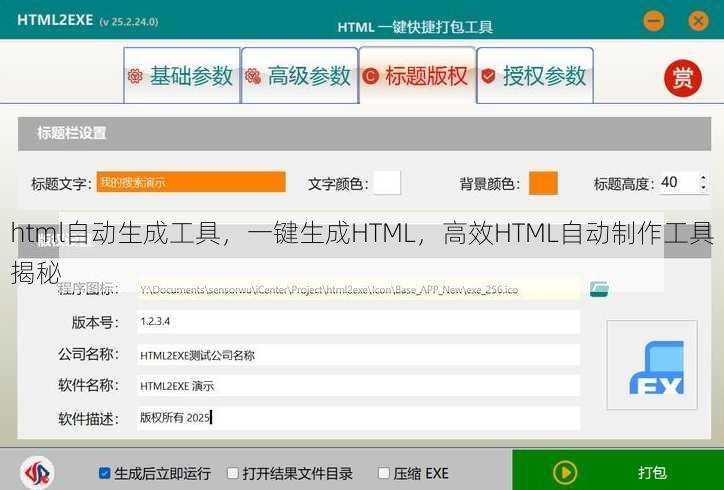Increase 标题高度 with the up arrow
Screen dimensions: 724x490
coord(703,177)
